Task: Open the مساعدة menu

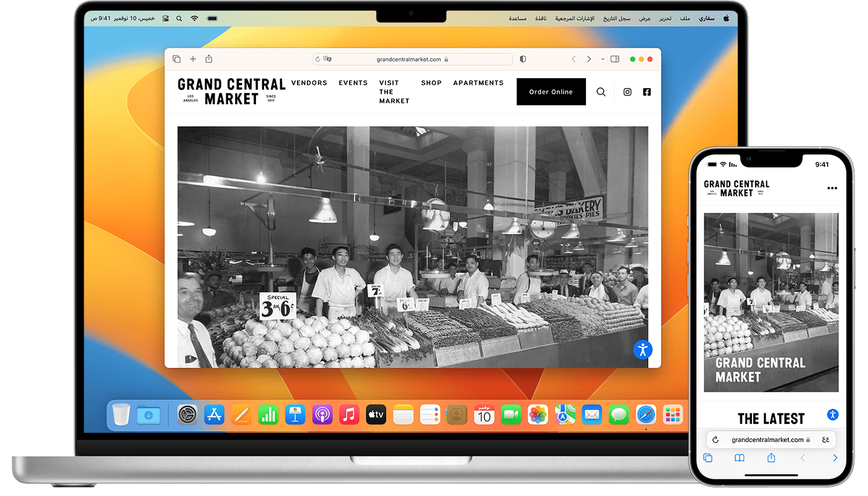Action: click(x=518, y=19)
